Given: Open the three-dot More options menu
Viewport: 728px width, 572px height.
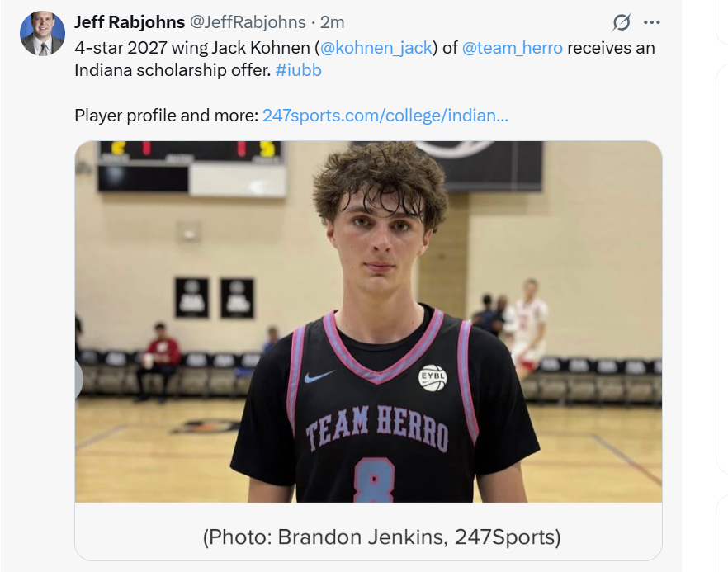Looking at the screenshot, I should click(652, 21).
